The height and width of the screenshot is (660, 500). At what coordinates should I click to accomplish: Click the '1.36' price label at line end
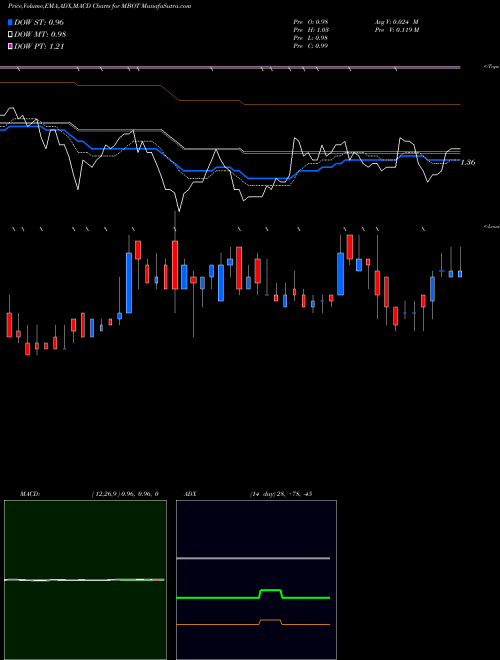click(468, 162)
